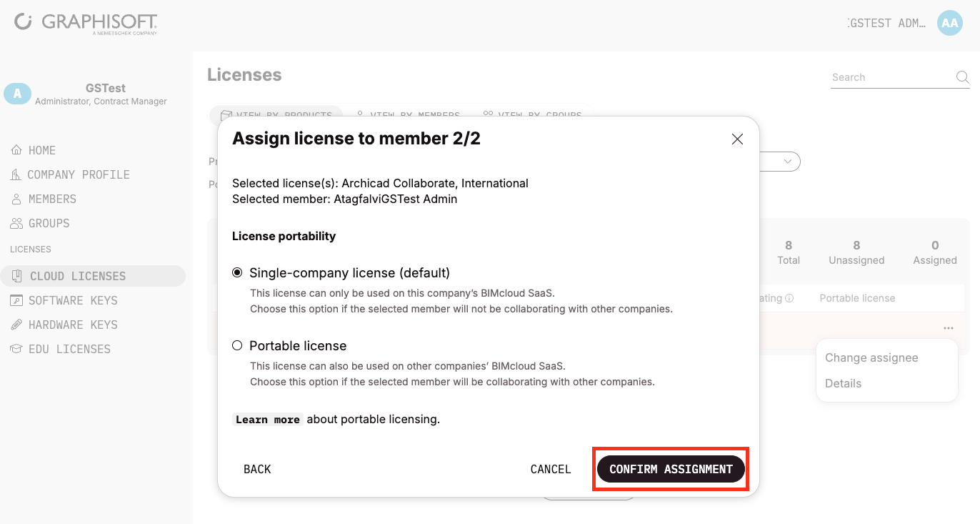The width and height of the screenshot is (980, 524).
Task: Open HARDWARE KEYS section
Action: pyautogui.click(x=73, y=325)
